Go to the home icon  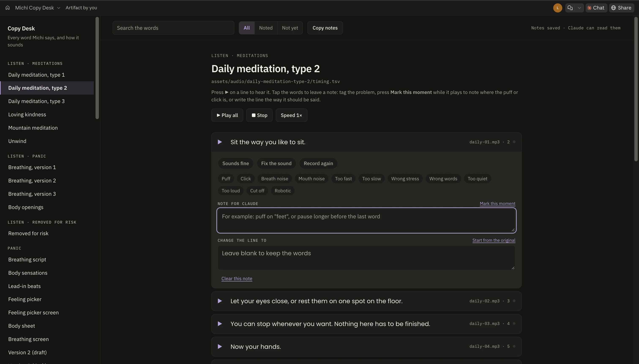click(8, 8)
